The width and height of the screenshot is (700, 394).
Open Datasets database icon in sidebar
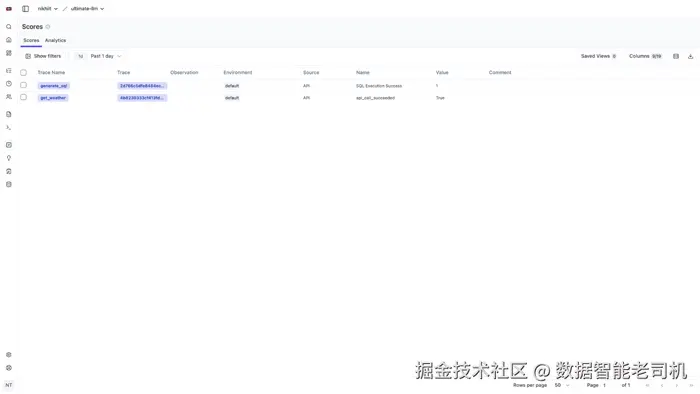pyautogui.click(x=8, y=184)
